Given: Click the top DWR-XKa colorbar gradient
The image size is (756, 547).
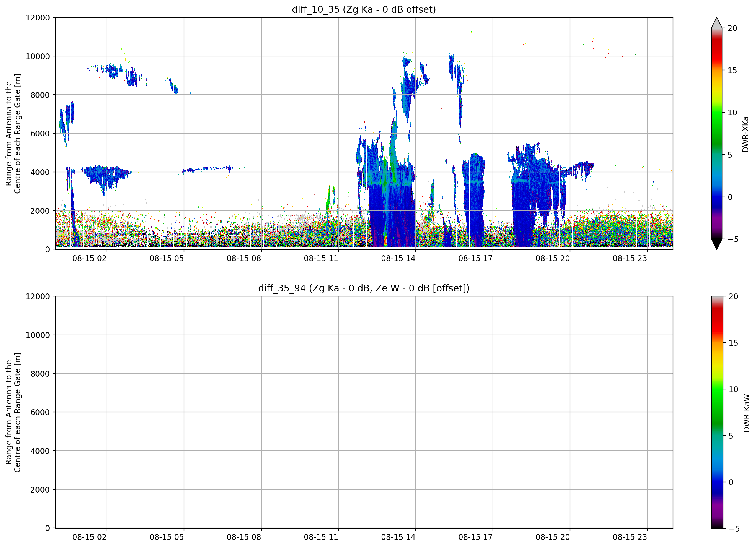Looking at the screenshot, I should 717,134.
